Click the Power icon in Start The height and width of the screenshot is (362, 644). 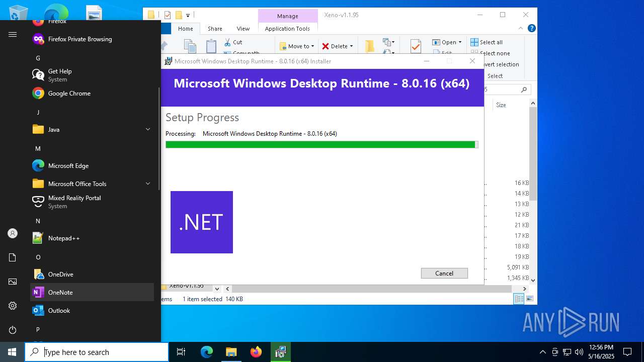point(13,330)
